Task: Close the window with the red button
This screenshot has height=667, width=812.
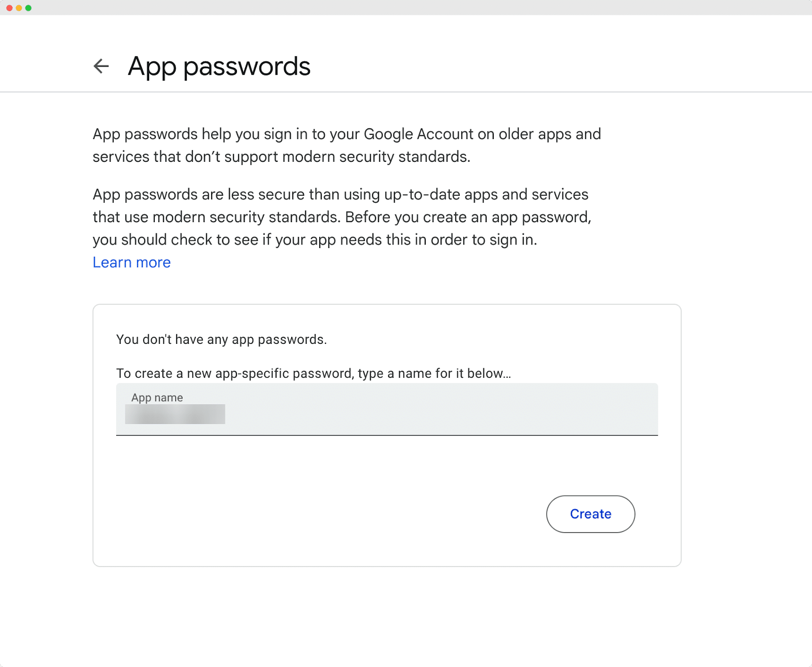Action: point(10,8)
